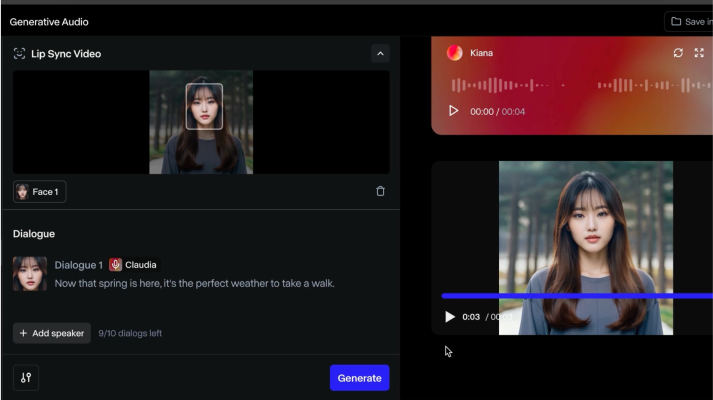Open the Claudia voice selector
Viewport: 713px width, 400px height.
[133, 265]
